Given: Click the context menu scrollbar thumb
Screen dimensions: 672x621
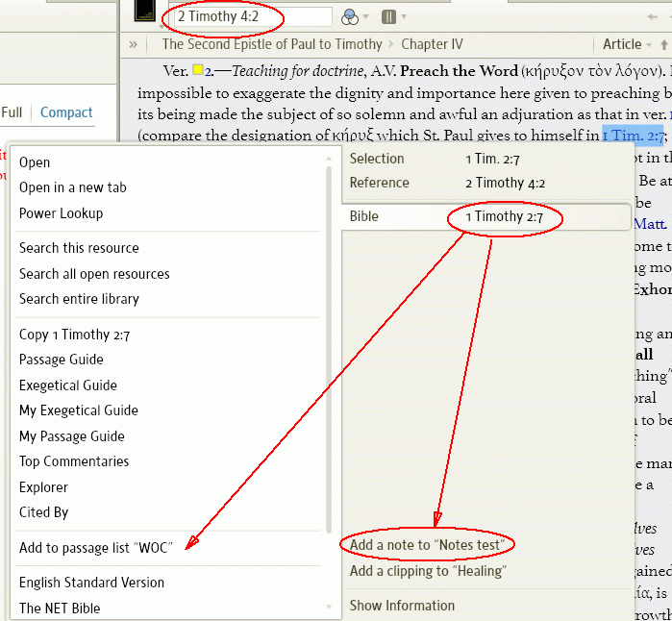Looking at the screenshot, I should click(x=329, y=350).
